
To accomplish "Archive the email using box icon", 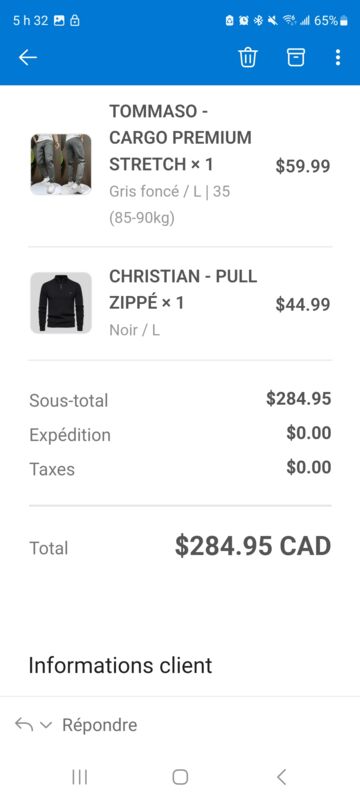I will coord(296,57).
